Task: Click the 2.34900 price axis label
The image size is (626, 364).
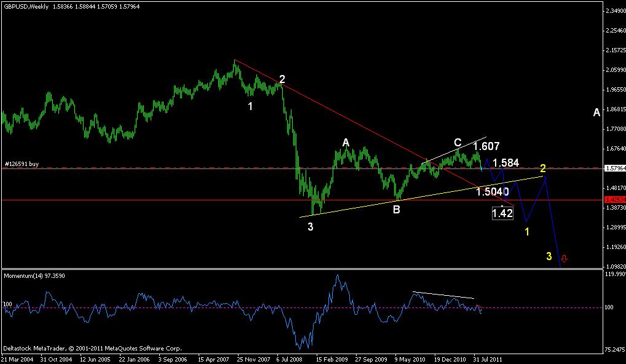Action: coord(615,11)
